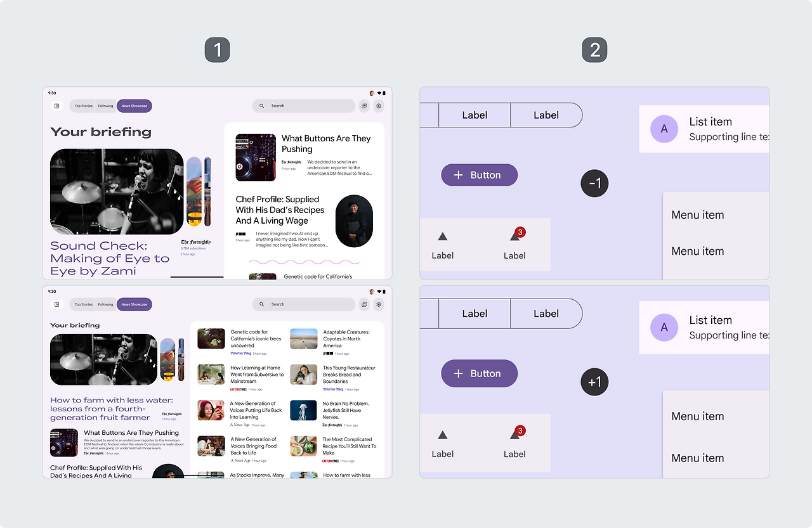Click the dark +1 circle badge
The image size is (812, 528).
(x=594, y=382)
